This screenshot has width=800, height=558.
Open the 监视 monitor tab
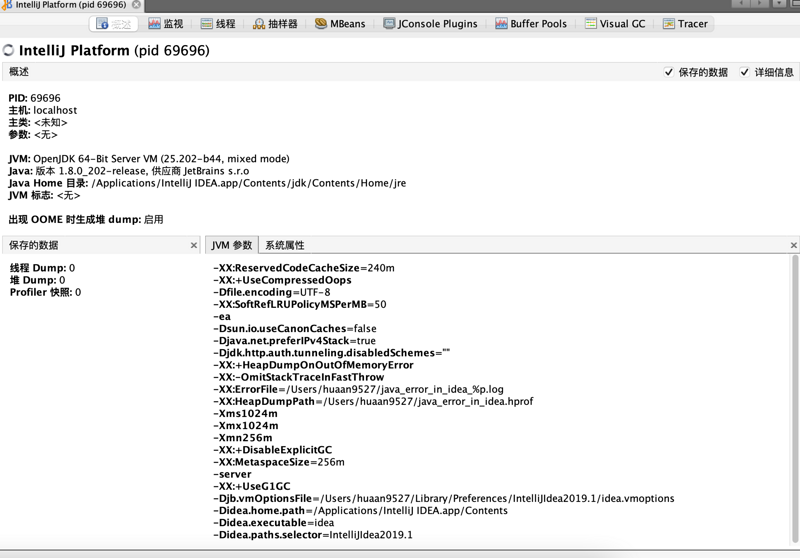tap(166, 24)
